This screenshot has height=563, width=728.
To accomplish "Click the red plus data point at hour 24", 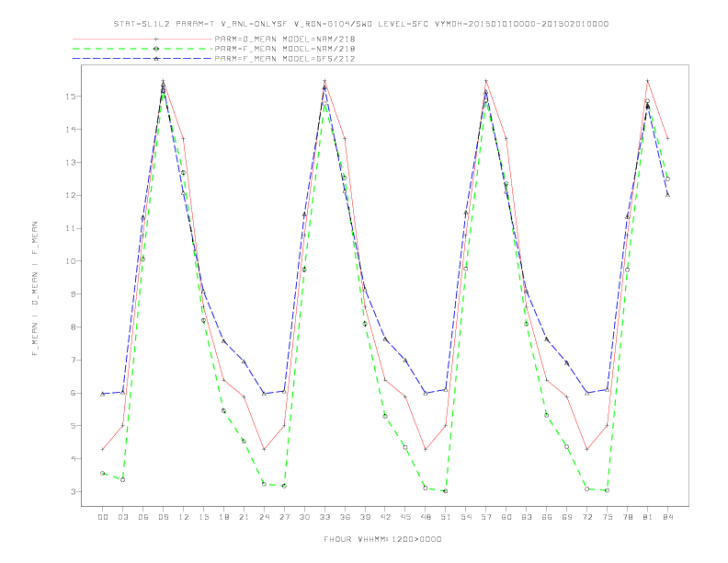I will tap(264, 449).
